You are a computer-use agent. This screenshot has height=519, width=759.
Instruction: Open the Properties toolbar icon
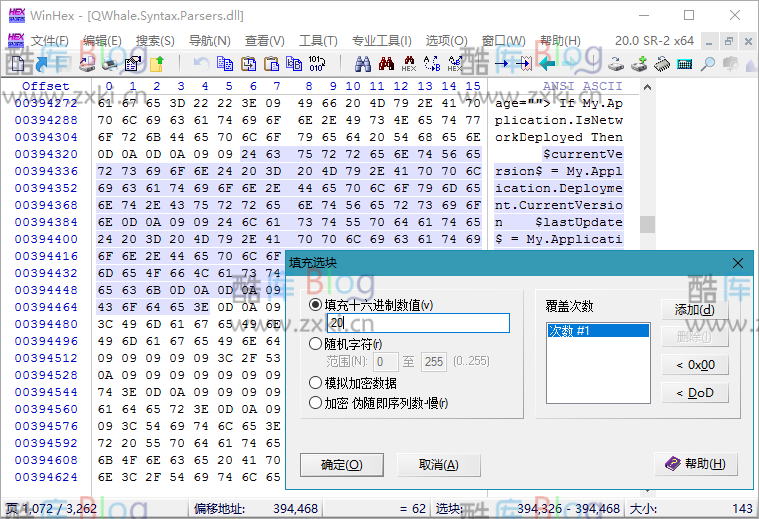click(x=132, y=63)
